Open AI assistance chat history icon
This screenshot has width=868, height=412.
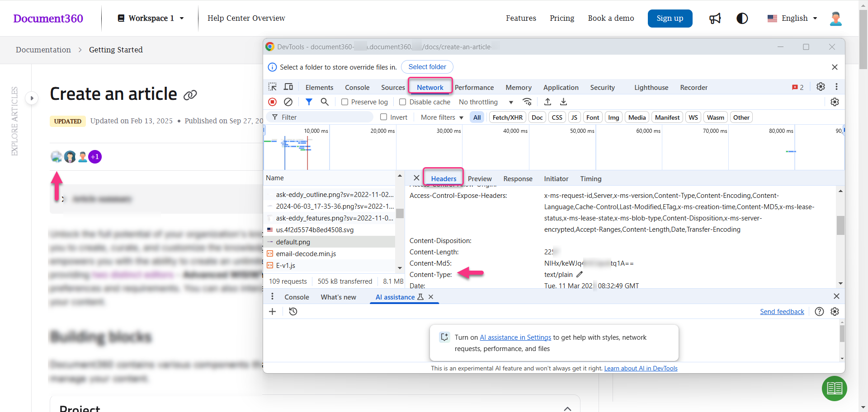click(293, 311)
